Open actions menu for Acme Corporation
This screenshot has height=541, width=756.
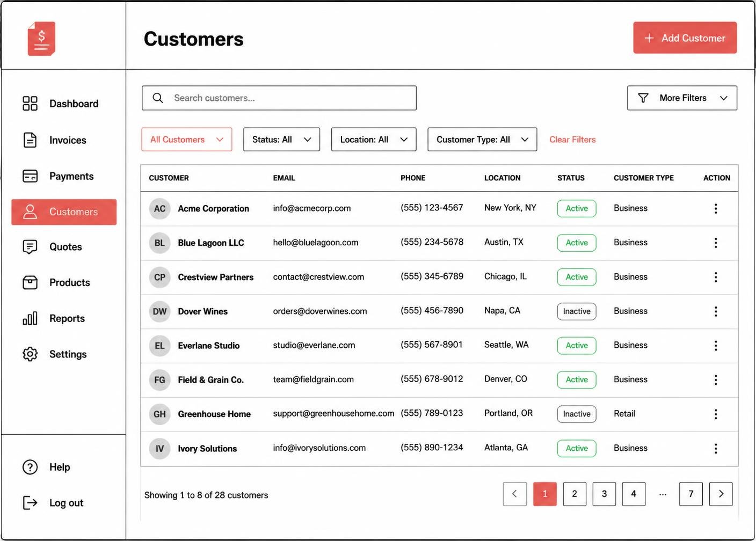[716, 208]
